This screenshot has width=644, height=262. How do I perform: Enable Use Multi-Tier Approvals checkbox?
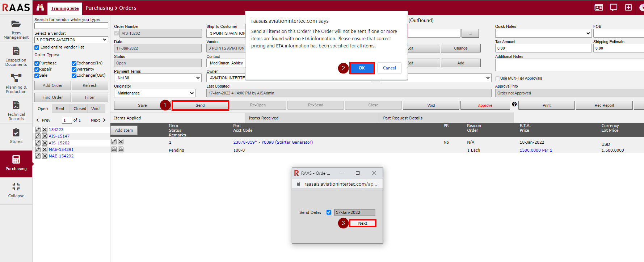498,79
